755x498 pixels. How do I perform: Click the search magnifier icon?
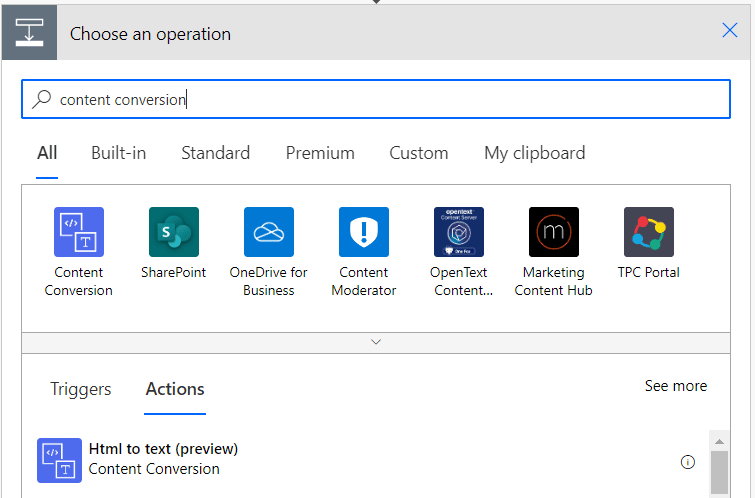pos(41,99)
